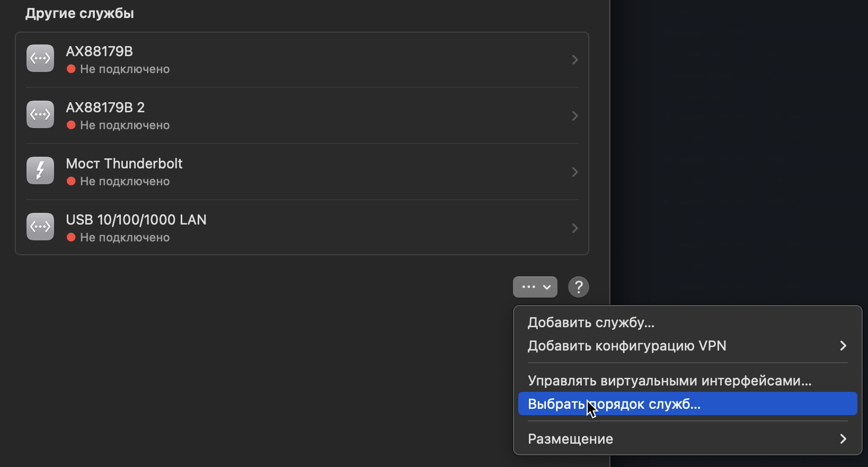Open USB 10/100/1000 LAN settings
Screen dimensions: 868x467
point(575,228)
